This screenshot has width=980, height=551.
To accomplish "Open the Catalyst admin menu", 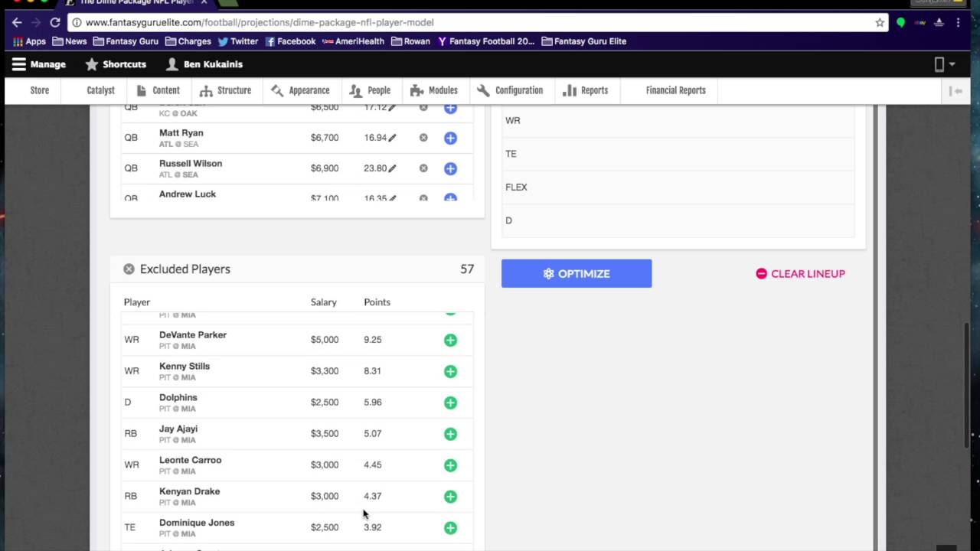I will click(101, 90).
